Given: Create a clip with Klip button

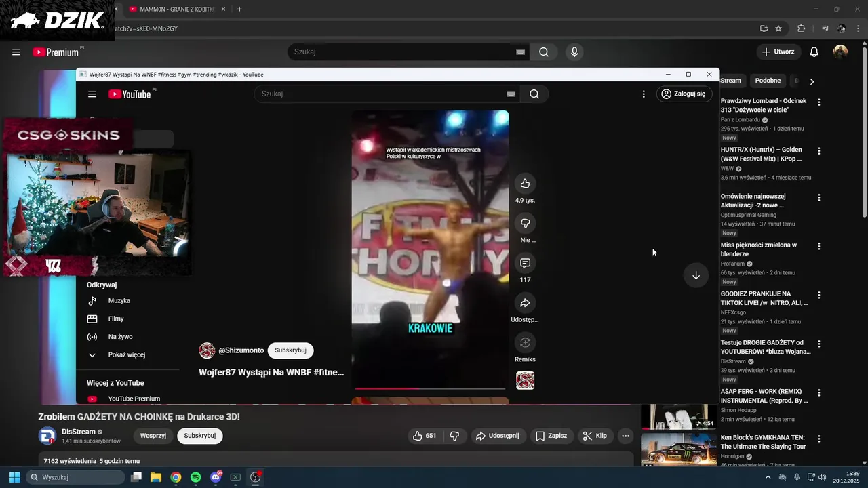Looking at the screenshot, I should (595, 436).
